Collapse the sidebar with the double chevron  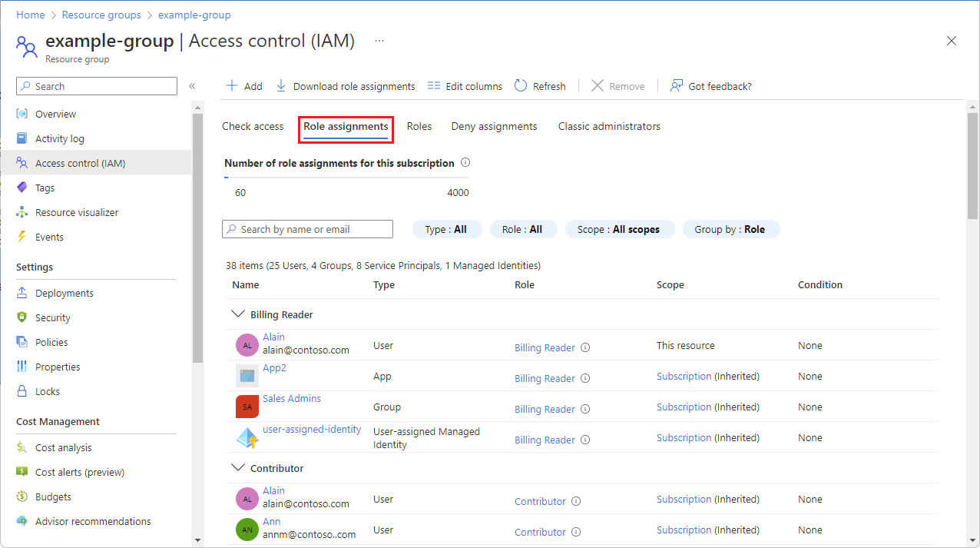(x=192, y=86)
